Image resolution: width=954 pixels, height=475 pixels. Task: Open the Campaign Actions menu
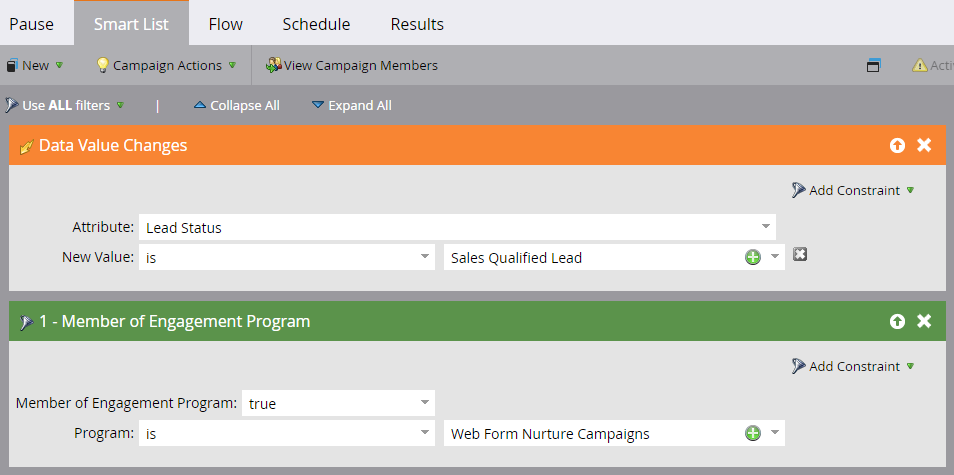[x=166, y=66]
